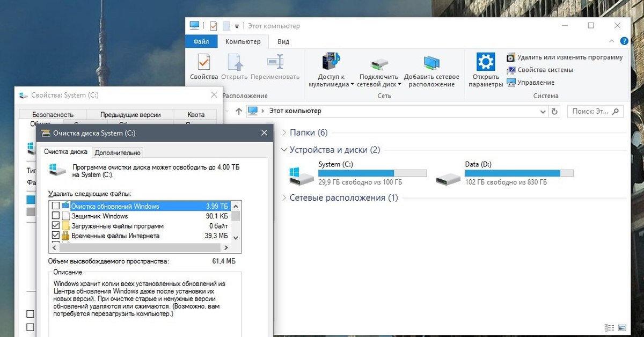This screenshot has height=337, width=644.
Task: Click the checkmark Properties icon in quick access toolbar
Action: (x=214, y=26)
